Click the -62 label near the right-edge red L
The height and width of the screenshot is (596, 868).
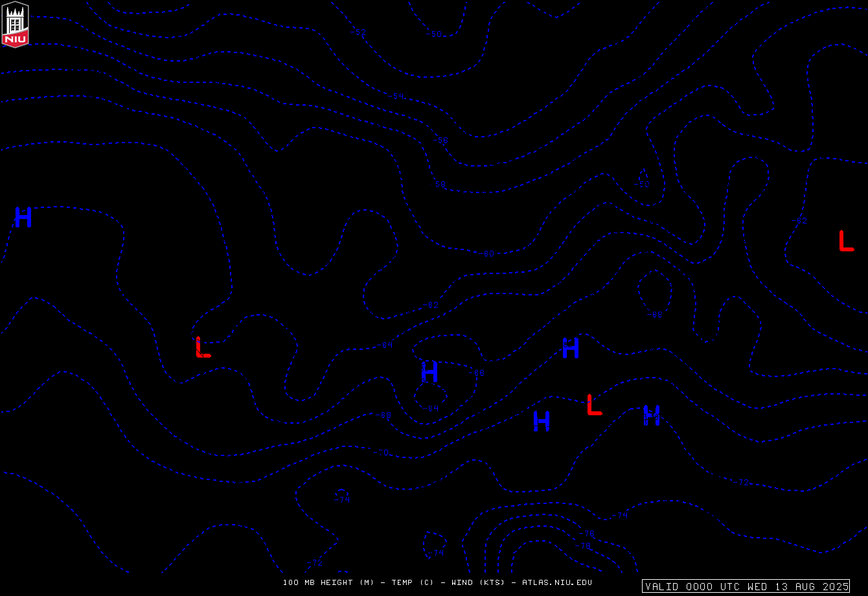click(x=799, y=221)
